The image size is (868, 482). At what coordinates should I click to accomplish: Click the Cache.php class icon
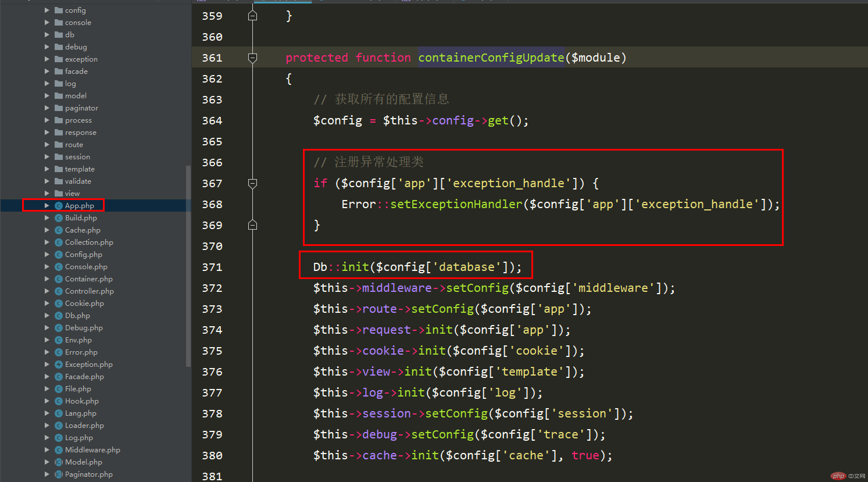click(59, 230)
